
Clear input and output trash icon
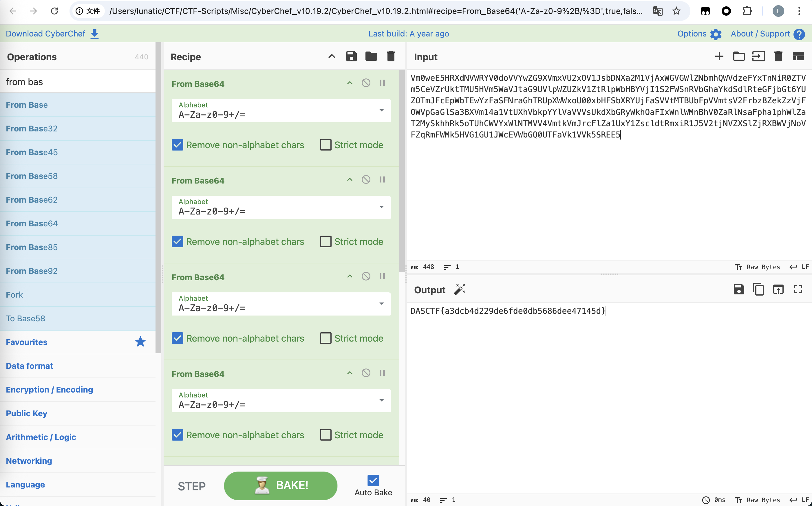coord(778,56)
